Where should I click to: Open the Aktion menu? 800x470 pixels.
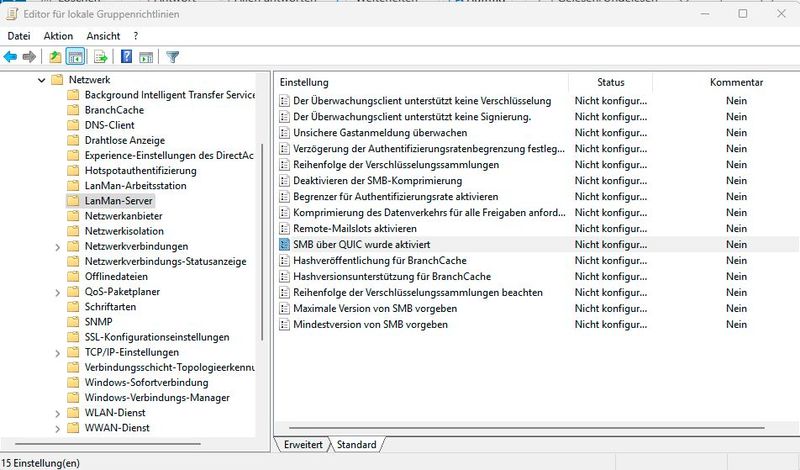(x=58, y=36)
